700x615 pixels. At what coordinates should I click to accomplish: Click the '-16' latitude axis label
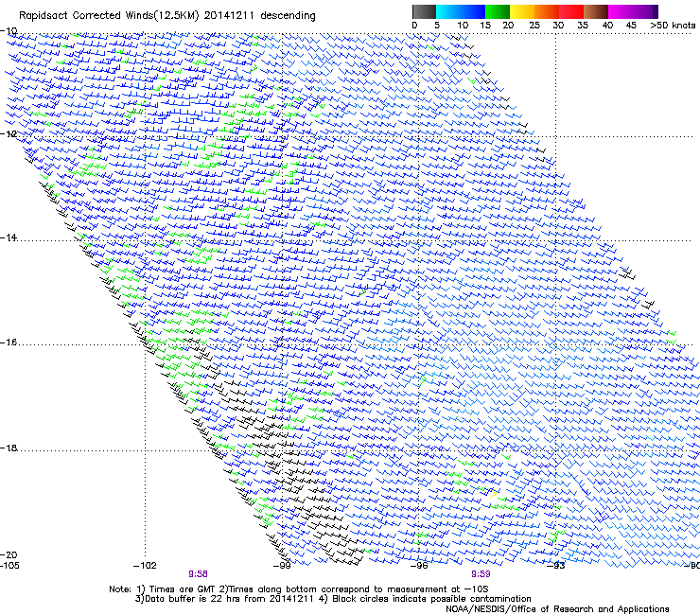tap(9, 343)
